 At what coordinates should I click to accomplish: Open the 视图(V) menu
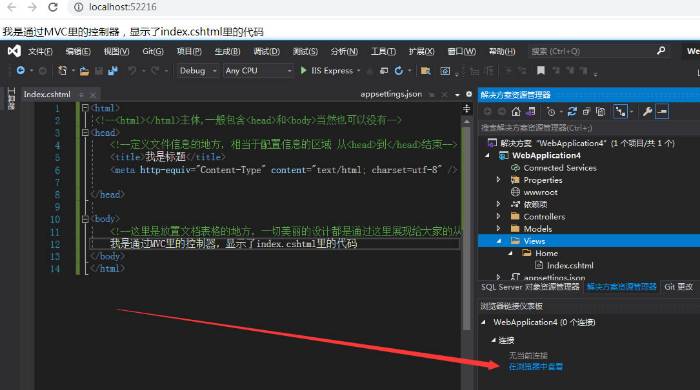click(x=117, y=51)
